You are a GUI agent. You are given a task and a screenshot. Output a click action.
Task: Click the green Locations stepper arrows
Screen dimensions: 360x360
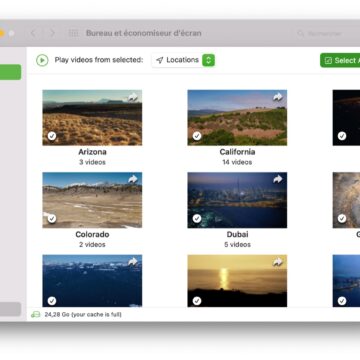click(208, 60)
